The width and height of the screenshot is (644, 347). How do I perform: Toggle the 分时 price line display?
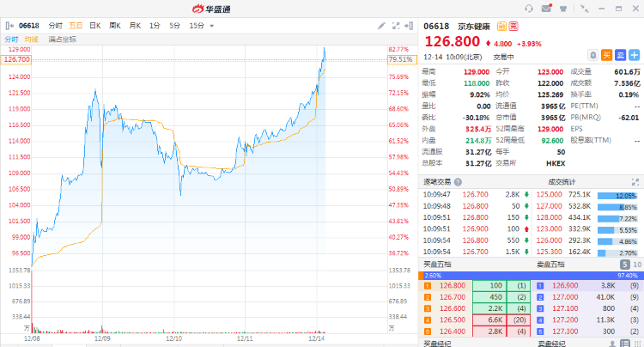click(x=11, y=40)
